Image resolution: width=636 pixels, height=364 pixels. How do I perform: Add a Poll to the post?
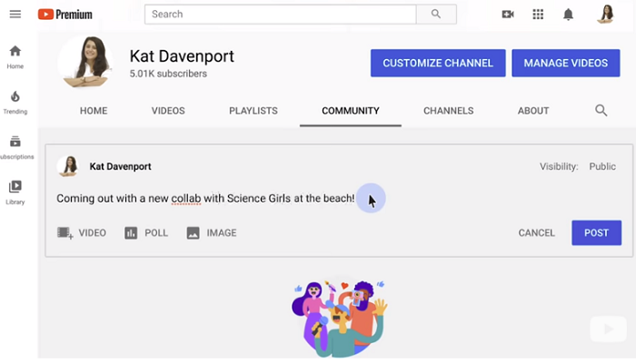pos(146,233)
